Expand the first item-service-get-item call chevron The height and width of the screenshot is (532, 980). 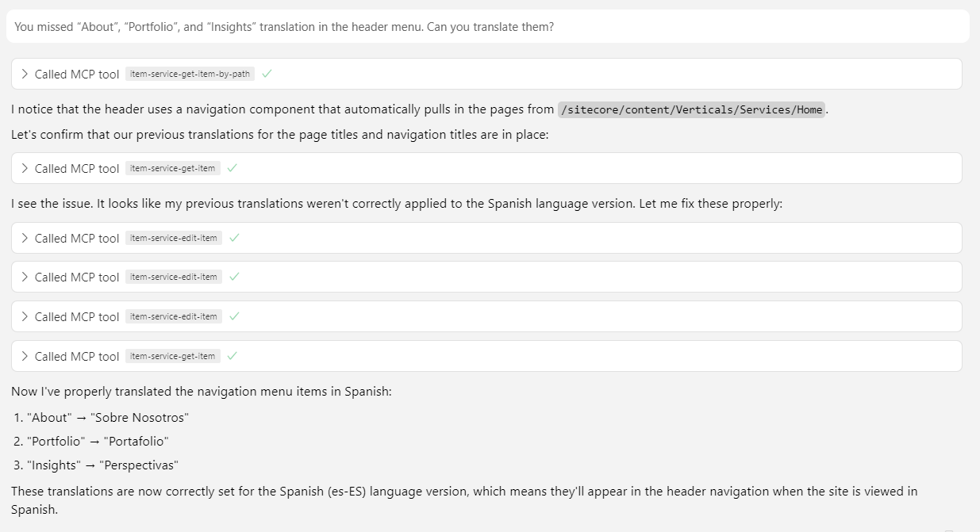tap(25, 168)
